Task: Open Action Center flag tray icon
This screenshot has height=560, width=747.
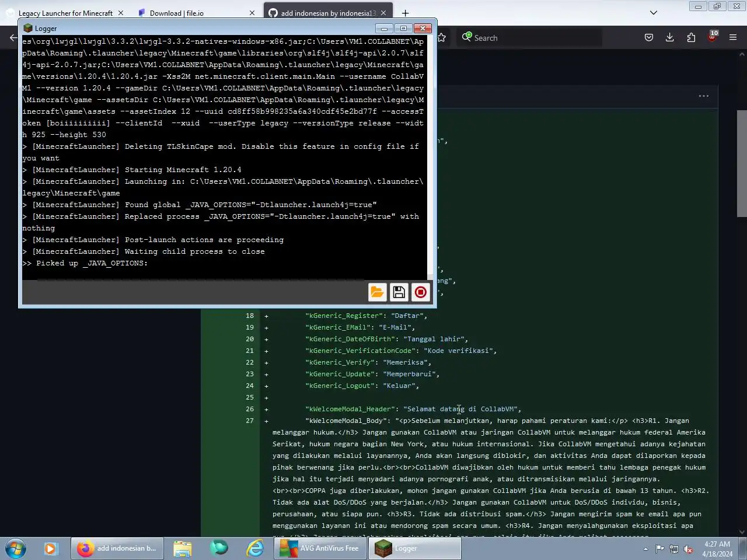Action: click(659, 549)
